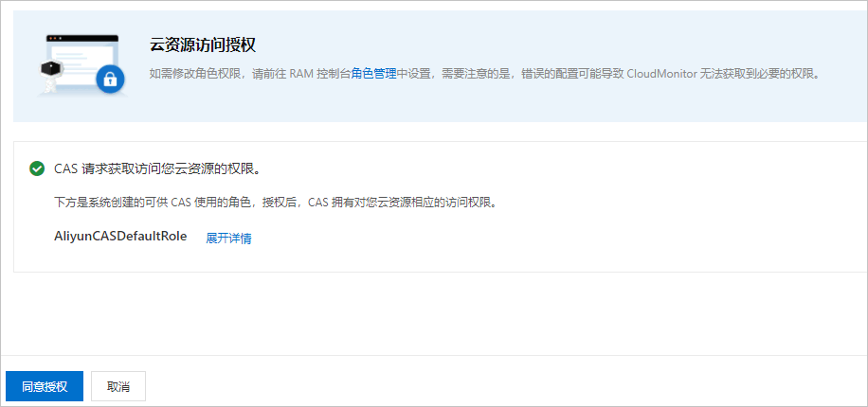Click the description starting 下方是系统创建的可供 CAS
This screenshot has width=868, height=407.
coord(275,203)
